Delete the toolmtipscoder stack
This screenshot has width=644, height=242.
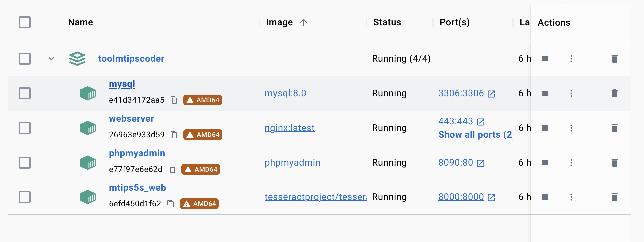pyautogui.click(x=615, y=59)
